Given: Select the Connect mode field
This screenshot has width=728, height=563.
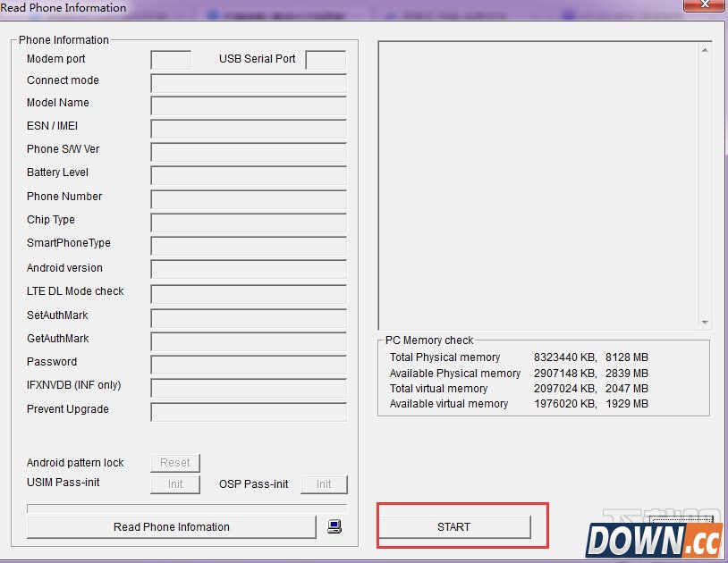Looking at the screenshot, I should [x=249, y=83].
